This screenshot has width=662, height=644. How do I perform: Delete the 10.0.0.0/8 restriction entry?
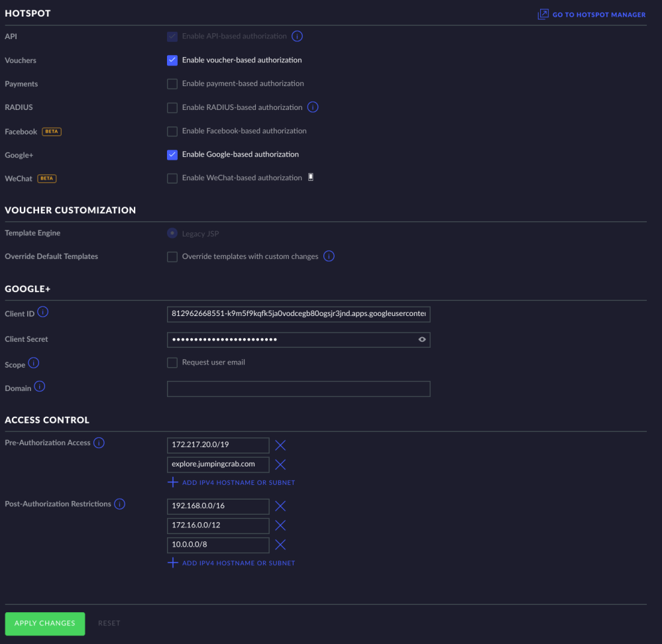click(280, 545)
